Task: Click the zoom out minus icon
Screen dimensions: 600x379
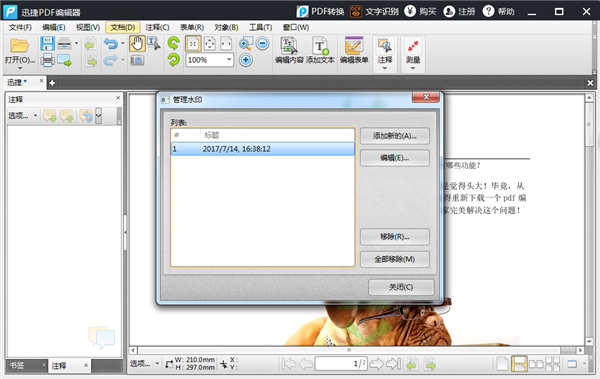Action: tap(262, 43)
